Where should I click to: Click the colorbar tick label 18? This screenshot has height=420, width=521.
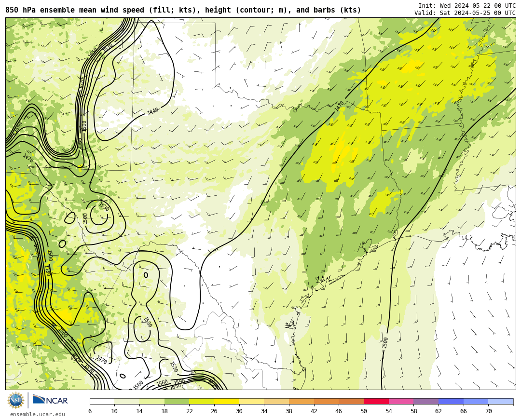pyautogui.click(x=165, y=411)
